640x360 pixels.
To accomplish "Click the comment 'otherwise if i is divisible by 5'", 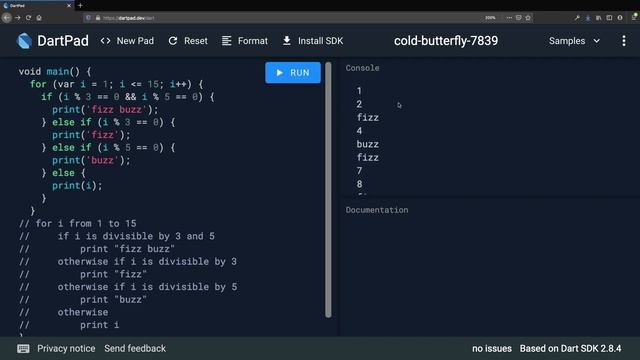I will 147,287.
